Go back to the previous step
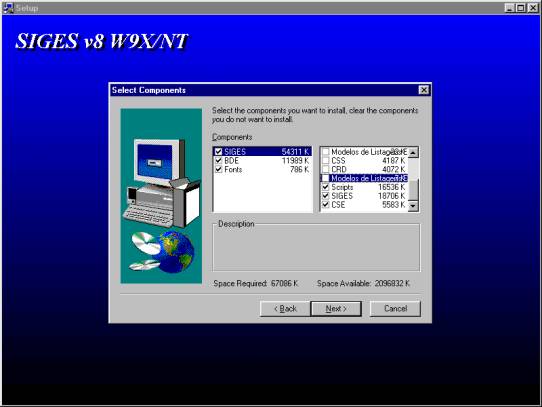The image size is (542, 407). pyautogui.click(x=286, y=308)
